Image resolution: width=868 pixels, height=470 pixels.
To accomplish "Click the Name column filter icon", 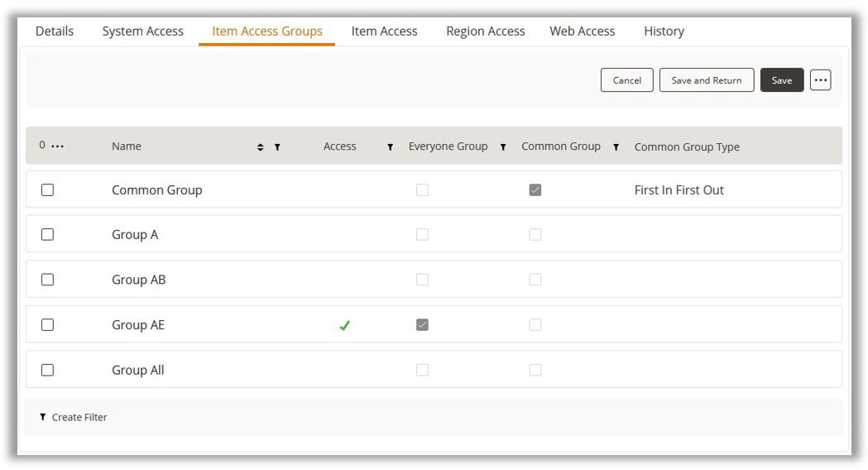I will 277,147.
